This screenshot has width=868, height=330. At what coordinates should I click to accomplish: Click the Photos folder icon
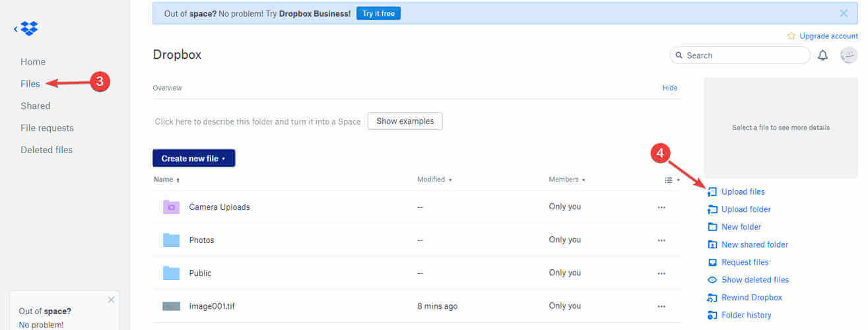171,240
